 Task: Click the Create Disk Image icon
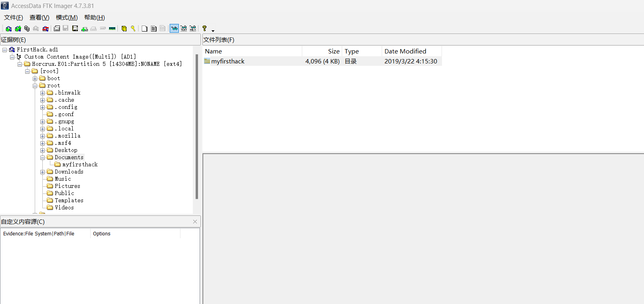pos(57,28)
